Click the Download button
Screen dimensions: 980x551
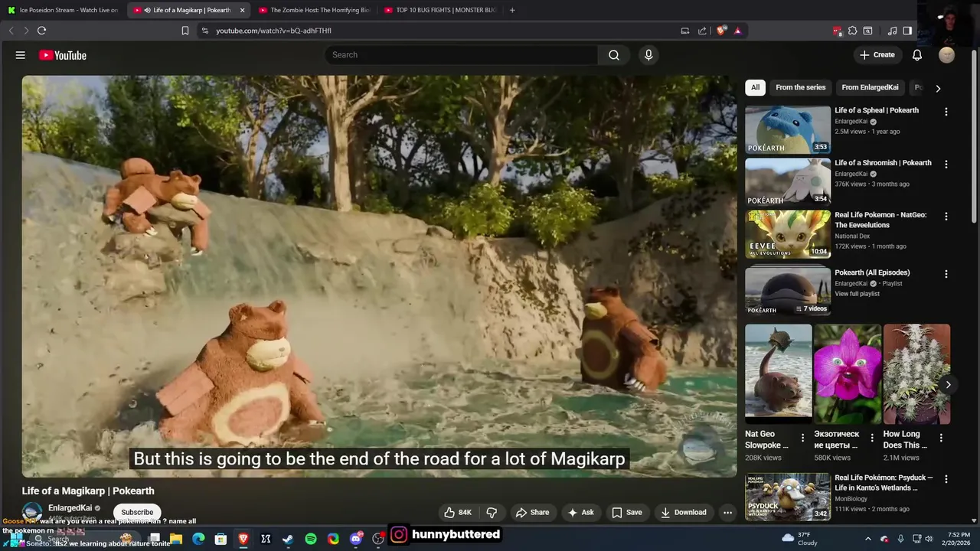coord(684,513)
